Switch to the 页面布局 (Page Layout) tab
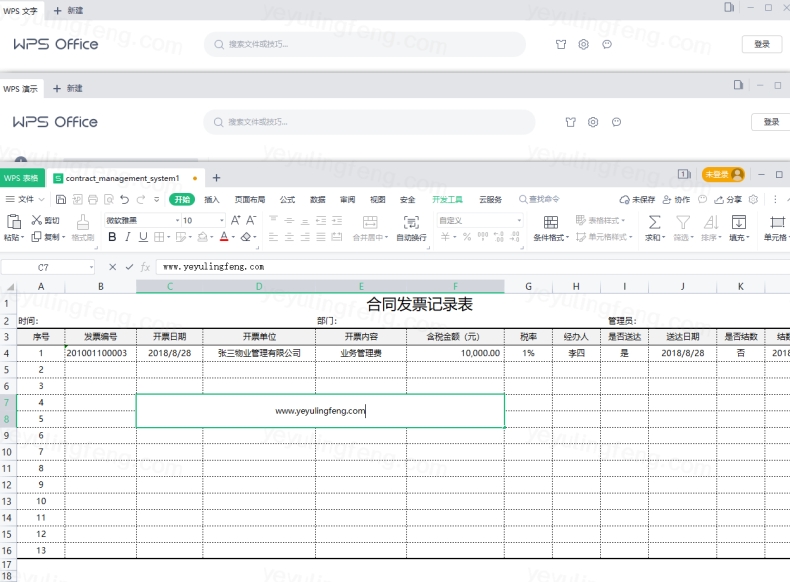The width and height of the screenshot is (790, 582). tap(250, 200)
